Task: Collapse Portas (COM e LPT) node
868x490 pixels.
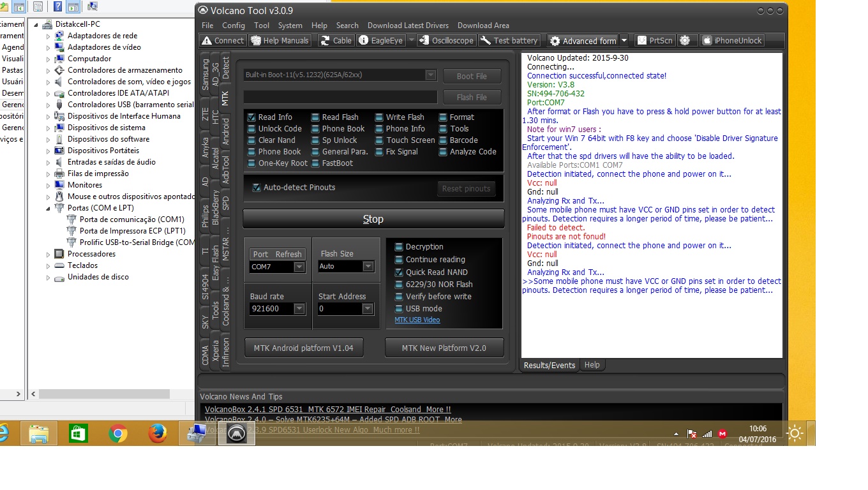Action: point(48,208)
